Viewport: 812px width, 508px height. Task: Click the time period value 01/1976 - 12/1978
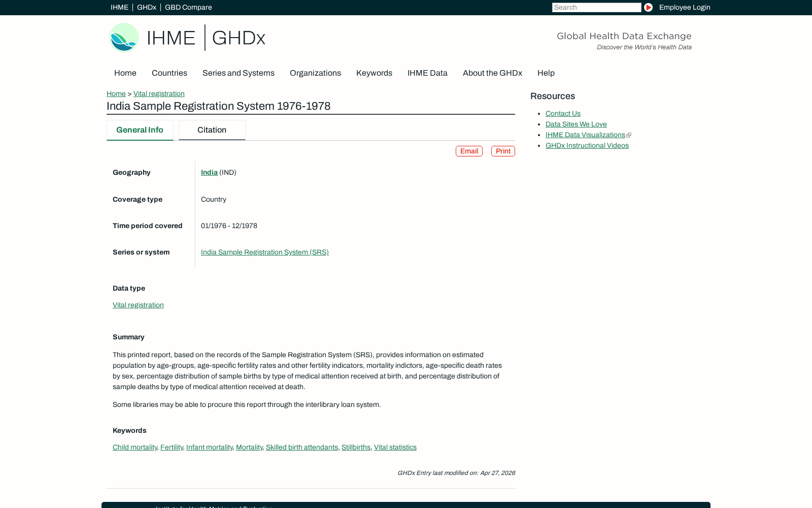[x=229, y=226]
